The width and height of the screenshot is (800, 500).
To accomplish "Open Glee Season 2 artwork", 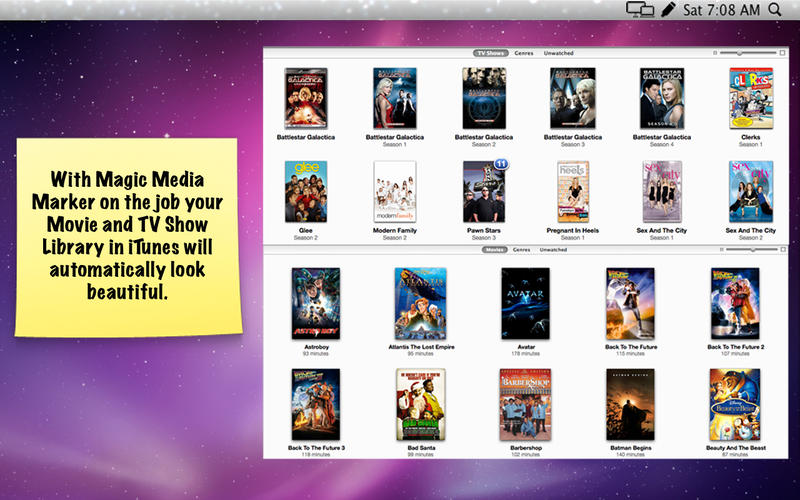I will [x=305, y=191].
